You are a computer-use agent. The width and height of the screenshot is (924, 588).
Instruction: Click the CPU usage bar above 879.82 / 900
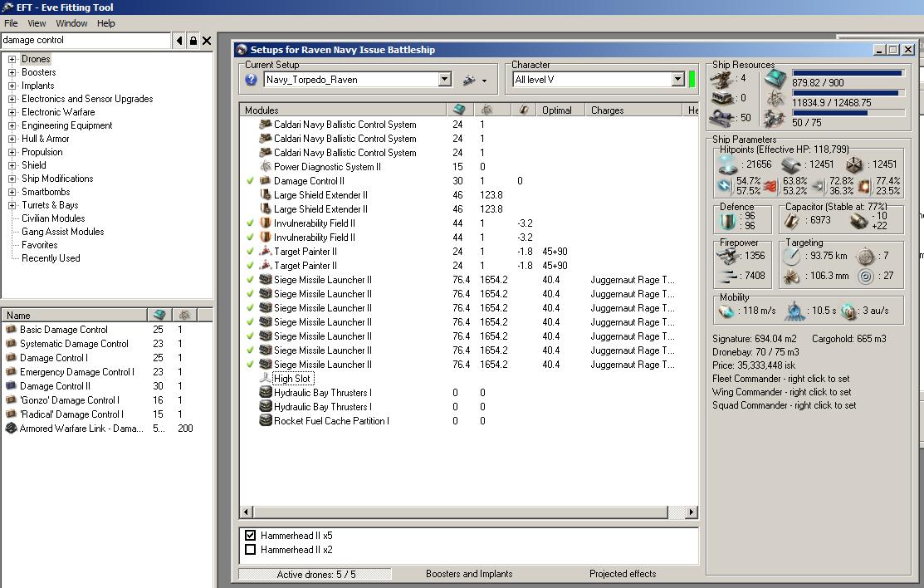tap(848, 73)
